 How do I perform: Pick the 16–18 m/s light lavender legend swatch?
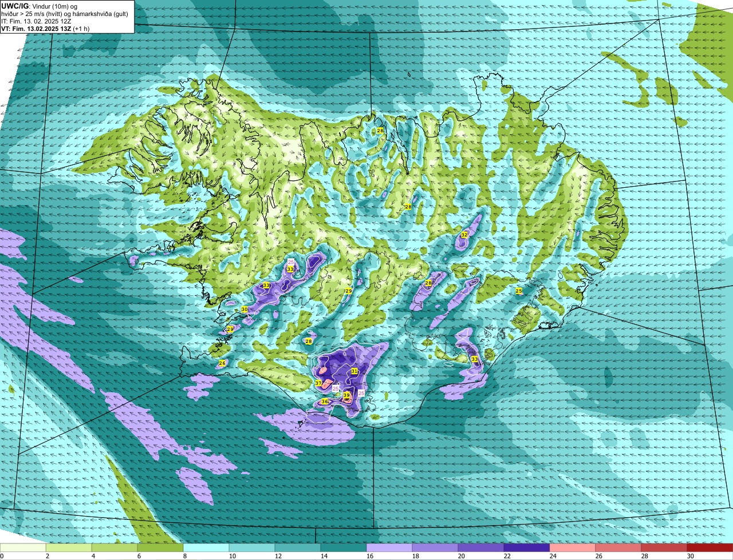click(x=389, y=548)
